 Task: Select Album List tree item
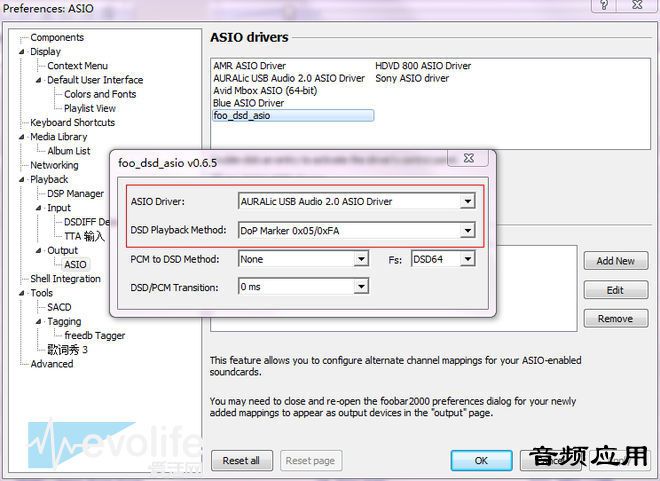[x=69, y=151]
